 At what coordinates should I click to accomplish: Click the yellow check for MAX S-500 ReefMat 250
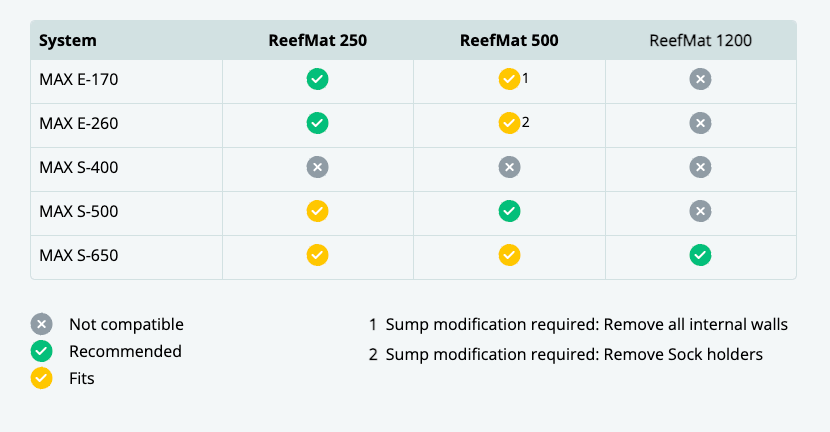[x=318, y=211]
